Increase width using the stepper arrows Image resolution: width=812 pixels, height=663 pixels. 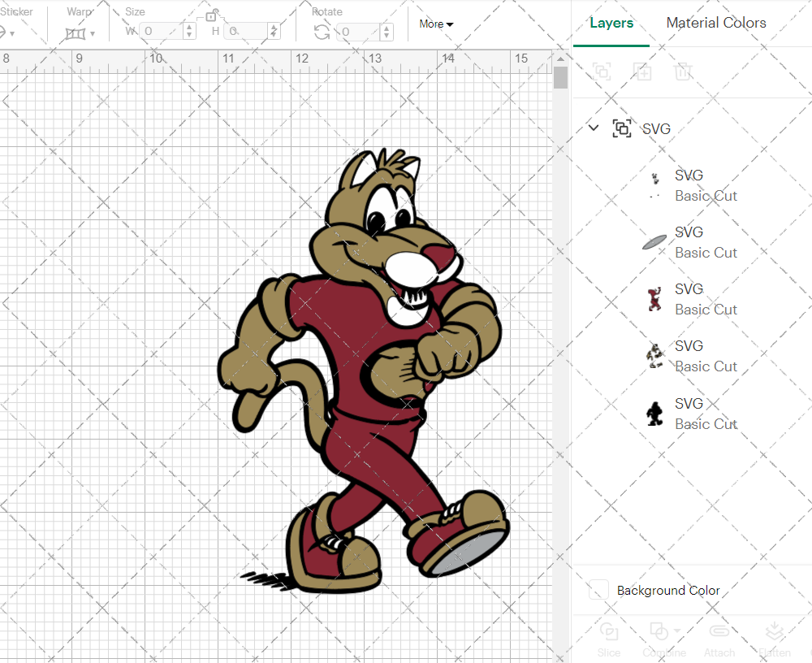(x=189, y=27)
